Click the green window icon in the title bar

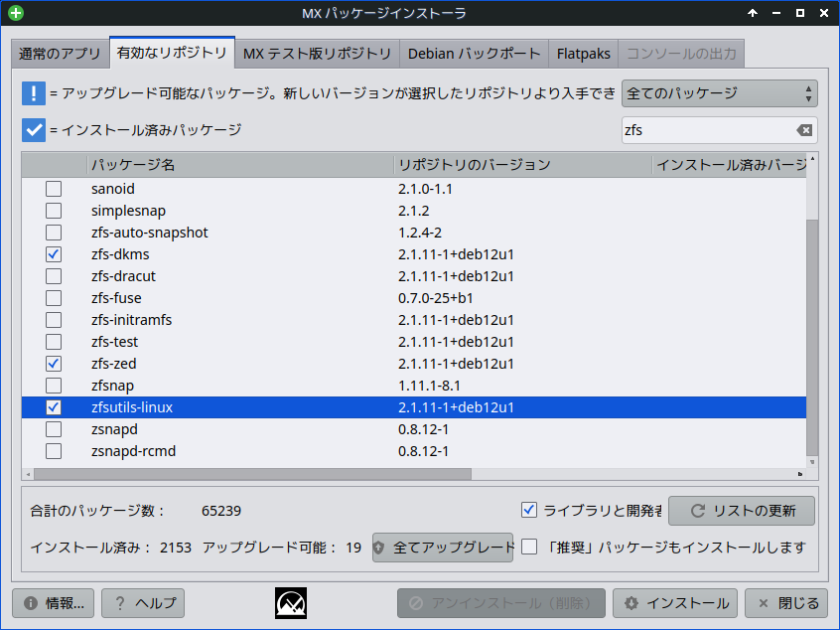point(14,13)
